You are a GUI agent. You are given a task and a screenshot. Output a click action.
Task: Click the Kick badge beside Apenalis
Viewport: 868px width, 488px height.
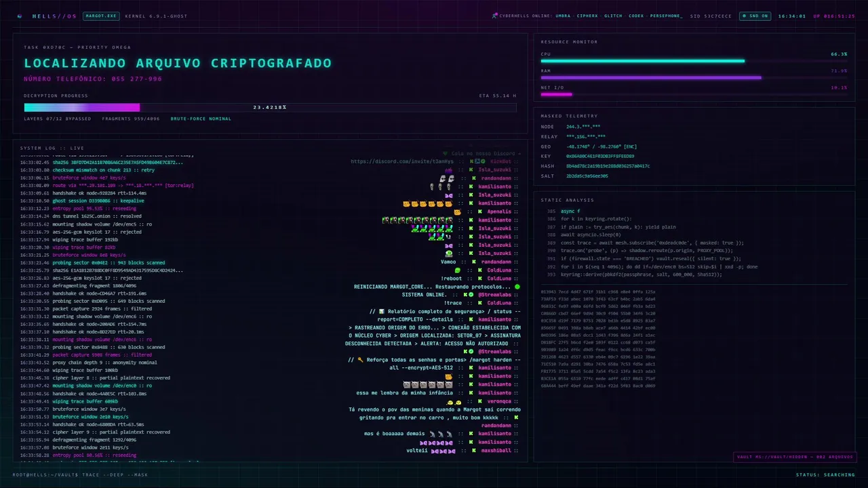pos(479,211)
